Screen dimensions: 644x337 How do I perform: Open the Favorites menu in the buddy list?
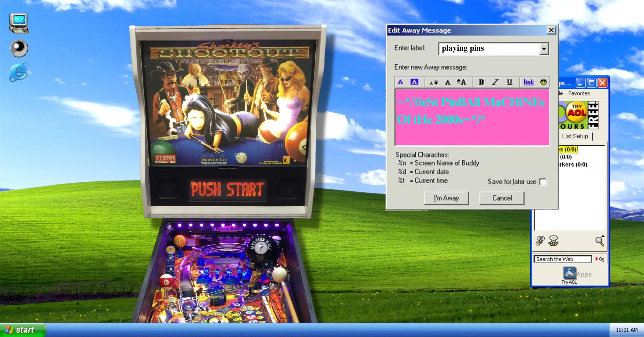click(x=579, y=93)
